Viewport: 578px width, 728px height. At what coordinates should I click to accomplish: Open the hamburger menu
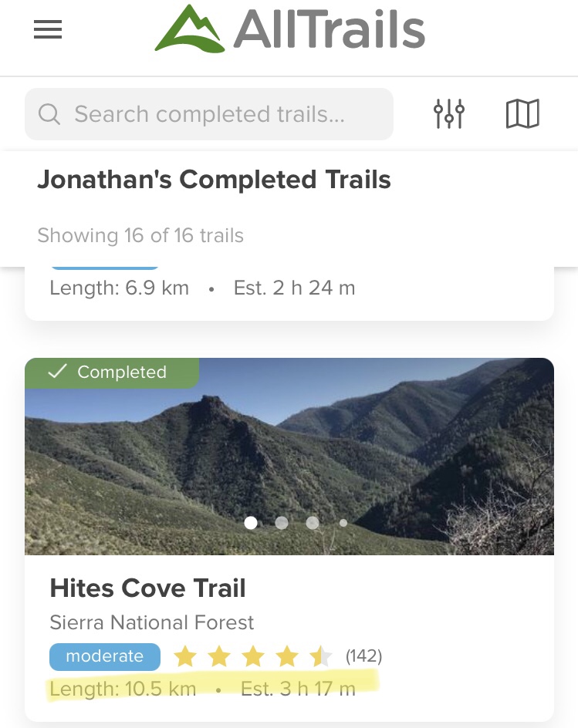click(47, 29)
